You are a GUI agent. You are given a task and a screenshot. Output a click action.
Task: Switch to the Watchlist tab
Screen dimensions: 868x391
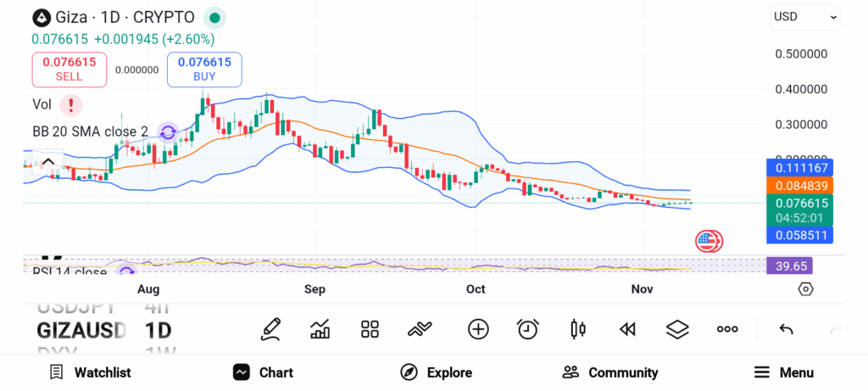90,372
